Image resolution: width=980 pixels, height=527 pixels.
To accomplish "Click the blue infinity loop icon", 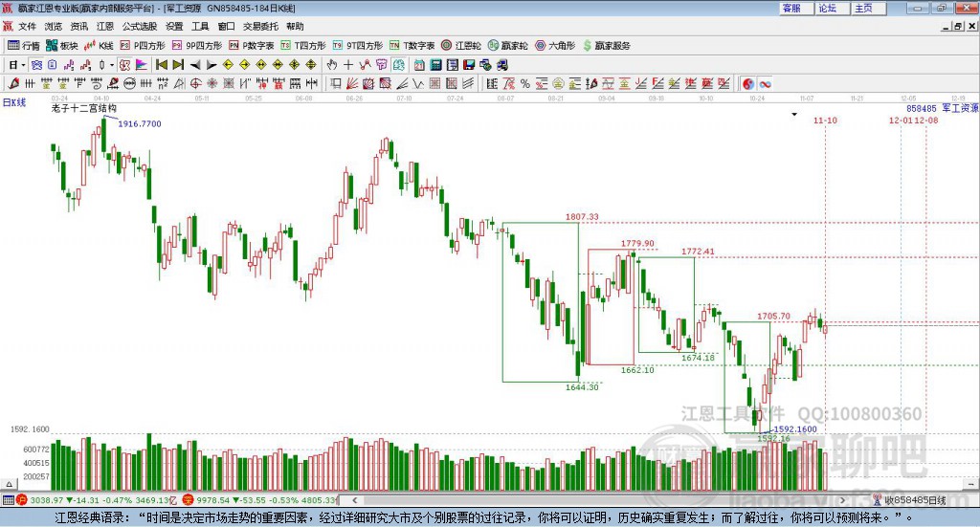I will click(x=765, y=83).
